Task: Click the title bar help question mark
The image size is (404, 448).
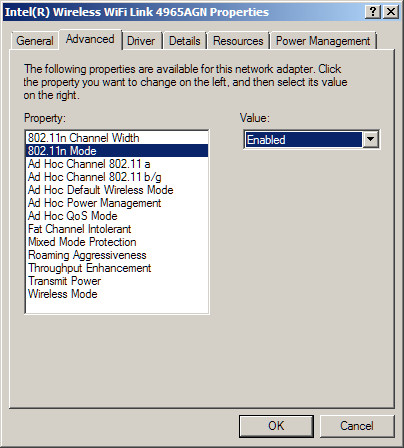Action: pyautogui.click(x=373, y=12)
